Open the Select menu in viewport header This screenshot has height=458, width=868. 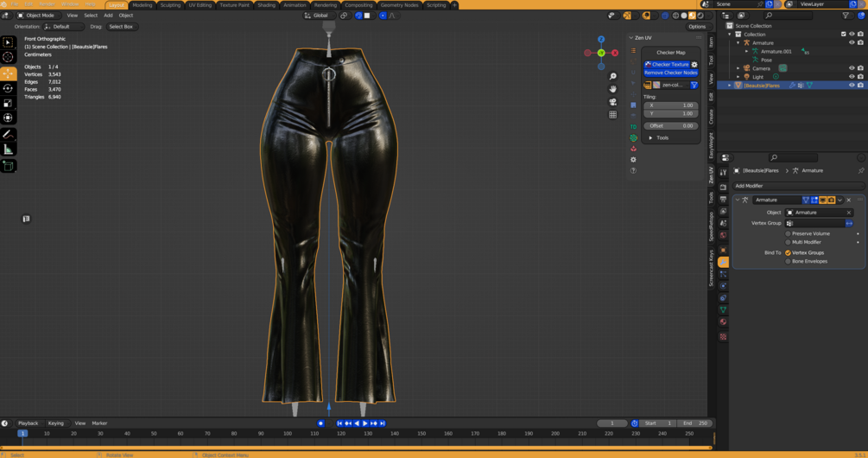pos(91,16)
